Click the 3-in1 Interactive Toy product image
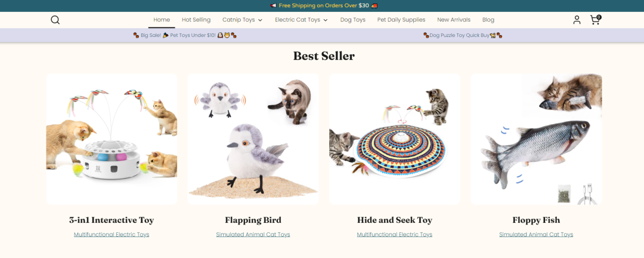Image resolution: width=644 pixels, height=258 pixels. point(112,139)
